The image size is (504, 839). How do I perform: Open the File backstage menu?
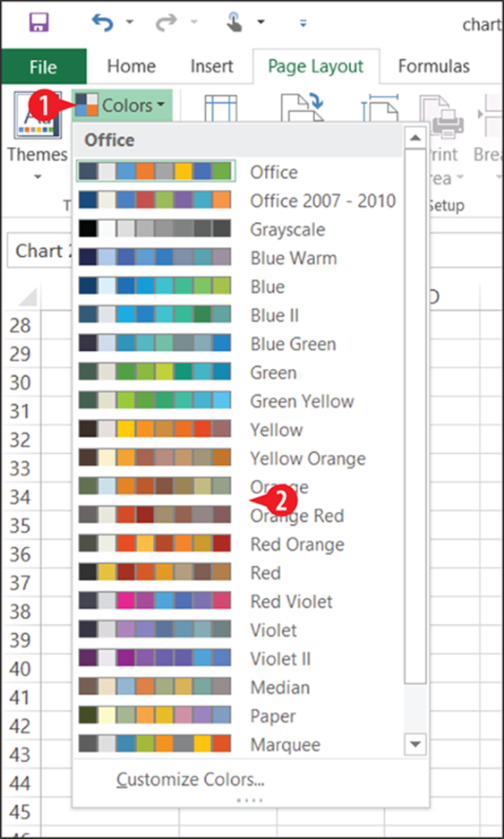click(x=43, y=67)
